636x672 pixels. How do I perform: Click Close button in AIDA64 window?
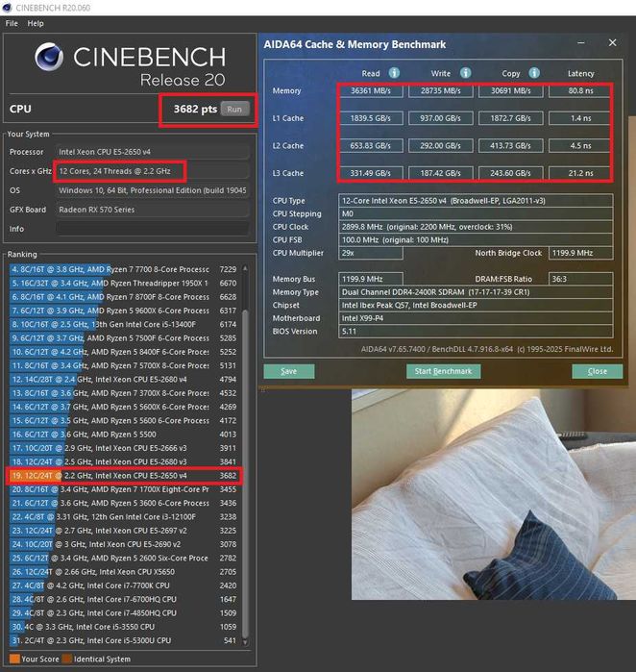(597, 371)
